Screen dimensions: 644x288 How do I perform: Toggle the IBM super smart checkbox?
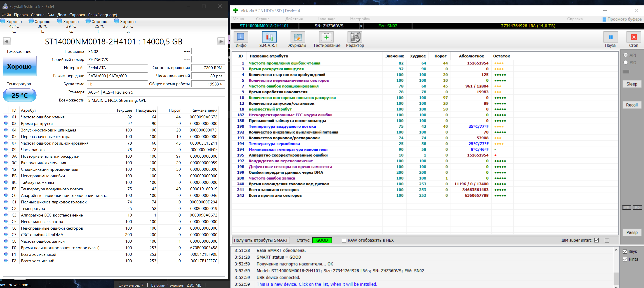tap(597, 240)
